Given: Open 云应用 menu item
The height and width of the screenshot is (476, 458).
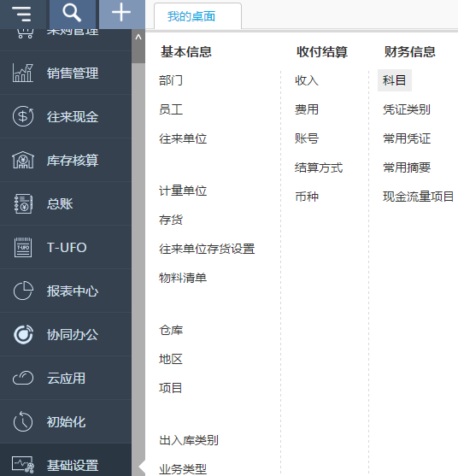Looking at the screenshot, I should [66, 379].
